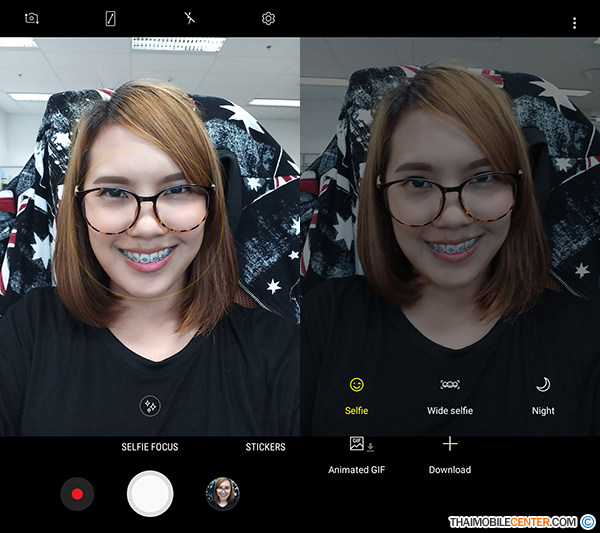Select the Night moon icon
Screen dimensions: 600x533
pos(543,385)
